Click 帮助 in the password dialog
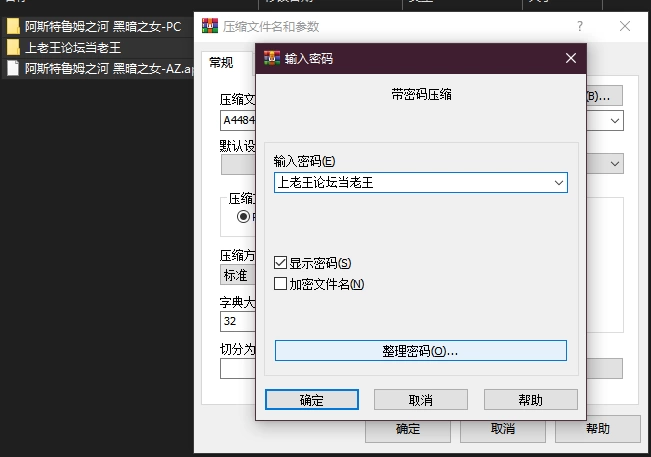Screen dimensions: 651x457 [x=531, y=400]
